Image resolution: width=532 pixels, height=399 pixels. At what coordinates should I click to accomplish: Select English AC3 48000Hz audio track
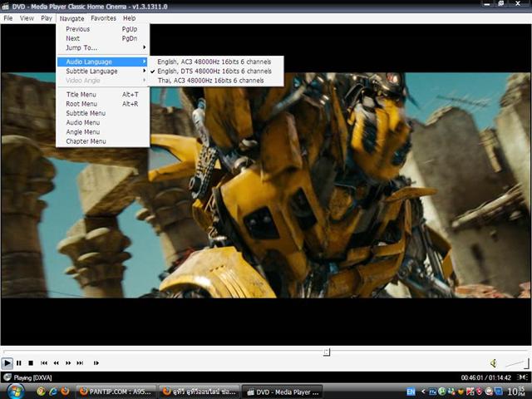(216, 62)
